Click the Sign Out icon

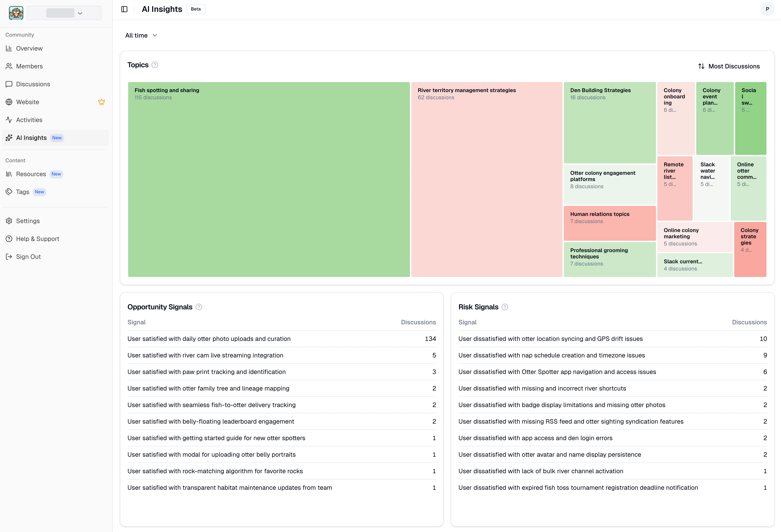[9, 257]
